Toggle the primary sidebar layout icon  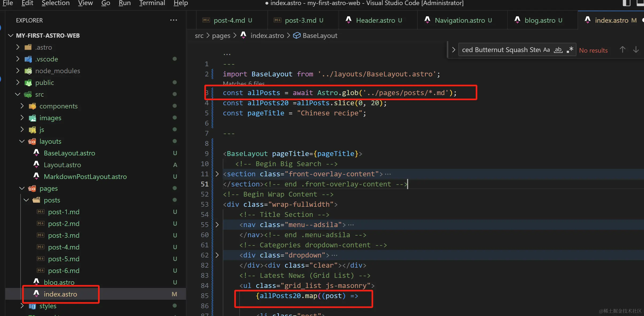pos(626,3)
